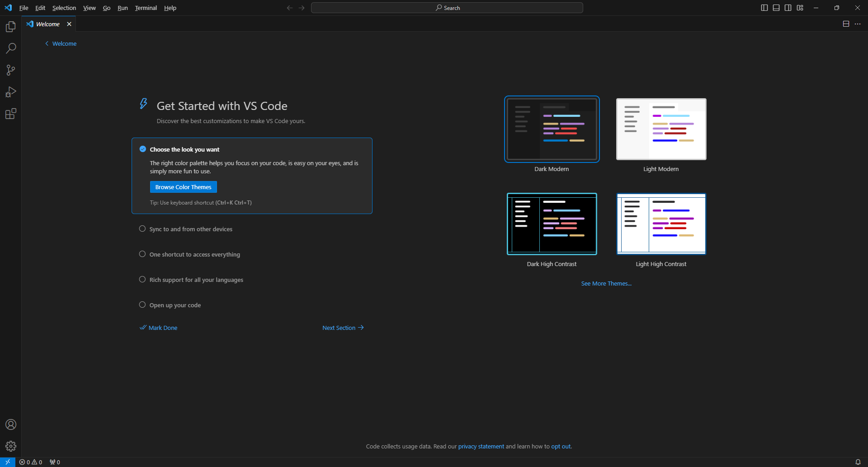The width and height of the screenshot is (868, 467).
Task: Open the Source Control view
Action: pos(10,70)
